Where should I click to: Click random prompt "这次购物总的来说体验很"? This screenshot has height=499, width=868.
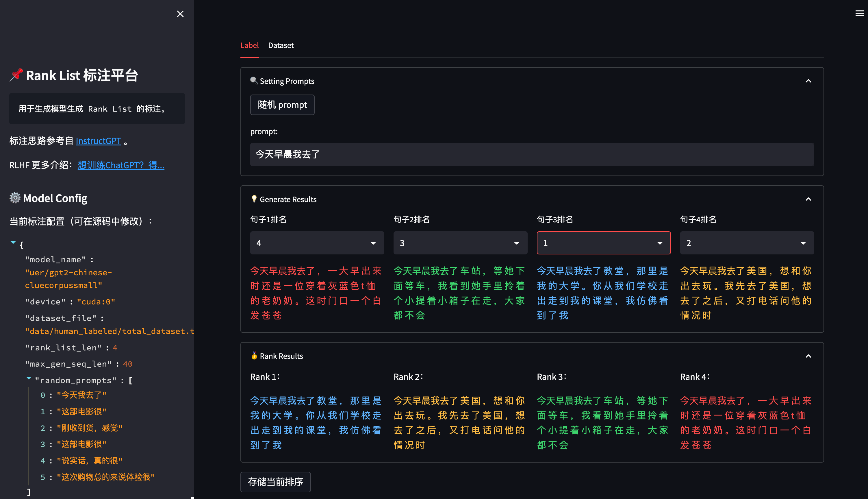click(x=106, y=477)
